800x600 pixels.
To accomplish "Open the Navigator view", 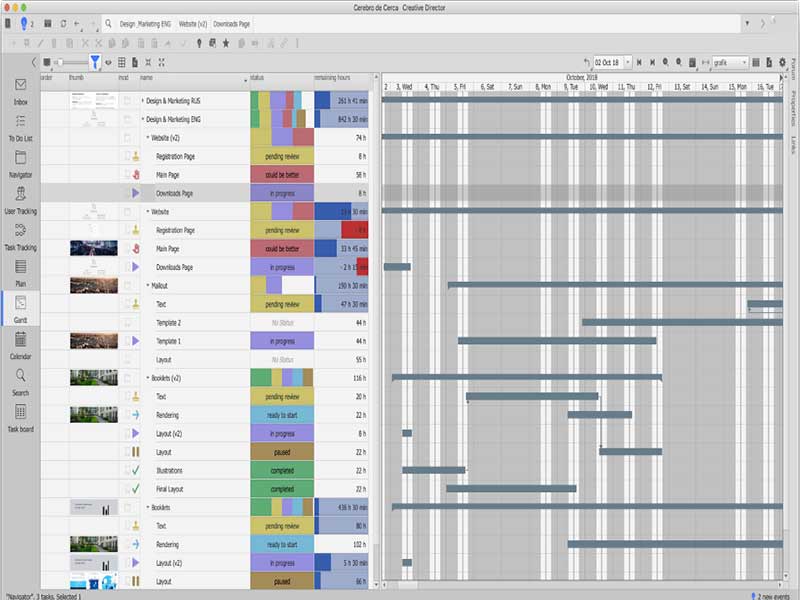I will 20,164.
